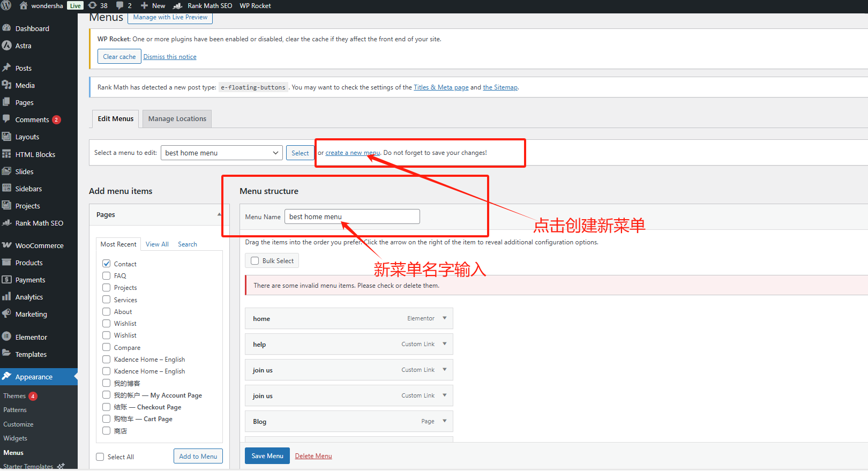Click the WordPress logo in the admin bar
This screenshot has width=868, height=471.
click(x=6, y=5)
